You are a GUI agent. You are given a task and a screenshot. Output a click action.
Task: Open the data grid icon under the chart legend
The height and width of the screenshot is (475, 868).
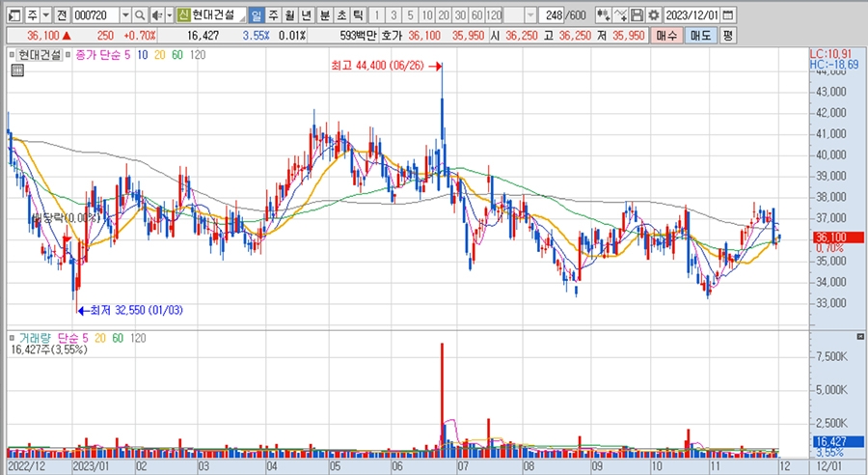point(17,70)
